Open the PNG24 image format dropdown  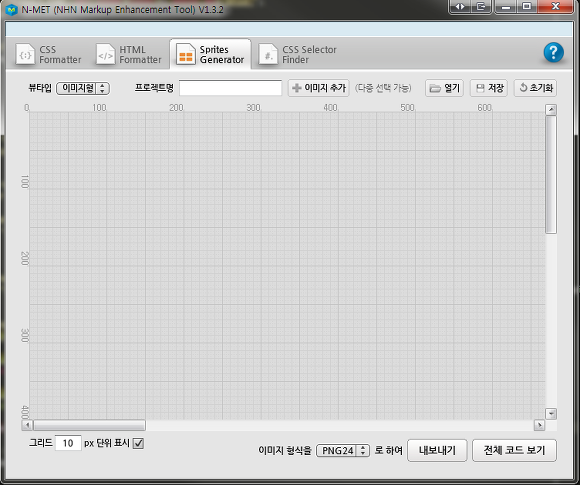(343, 451)
